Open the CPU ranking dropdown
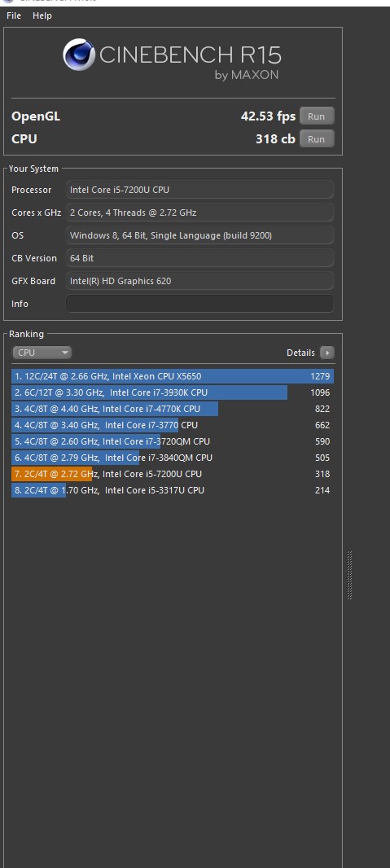This screenshot has width=390, height=868. (x=42, y=353)
